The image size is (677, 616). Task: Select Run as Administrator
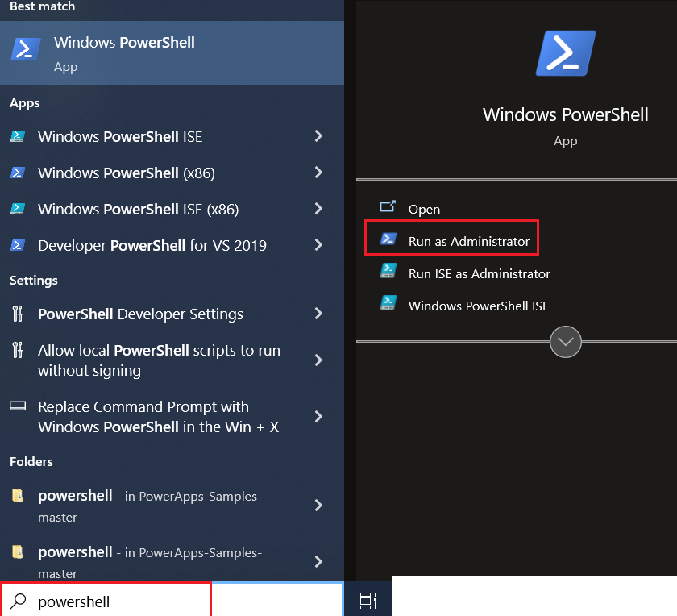point(468,241)
